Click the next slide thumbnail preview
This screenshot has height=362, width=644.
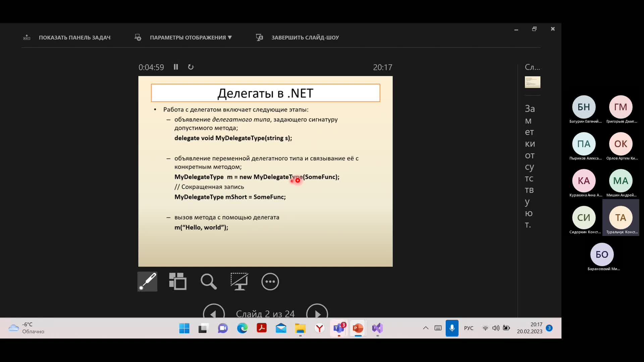532,82
